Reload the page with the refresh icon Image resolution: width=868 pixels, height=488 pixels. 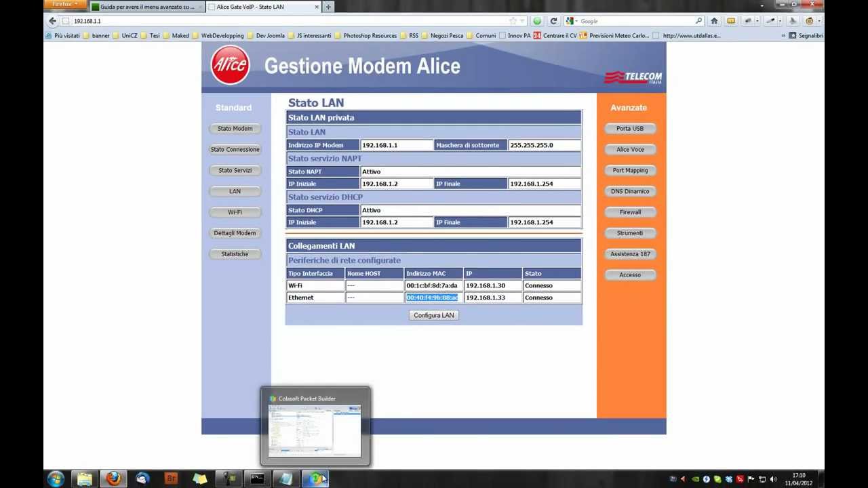(x=553, y=21)
